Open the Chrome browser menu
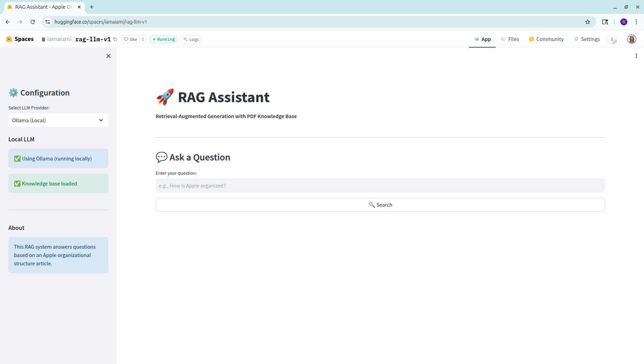 point(636,22)
